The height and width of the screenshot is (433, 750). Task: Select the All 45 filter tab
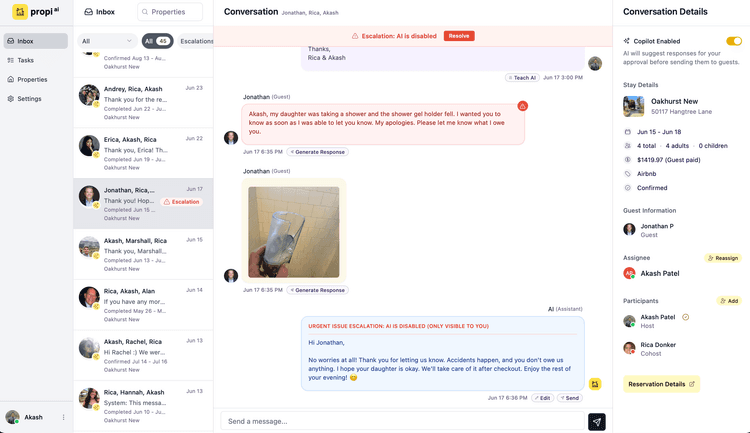click(157, 41)
